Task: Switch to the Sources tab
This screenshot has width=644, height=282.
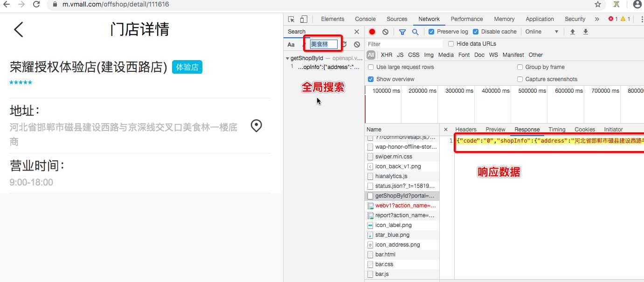Action: click(x=397, y=19)
